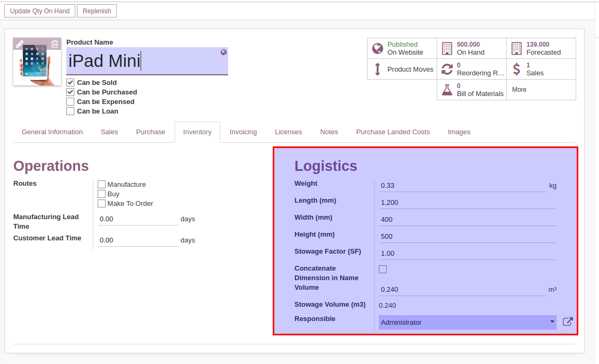Open Responsible record via external link icon
Screen dimensions: 599x364
click(x=568, y=321)
